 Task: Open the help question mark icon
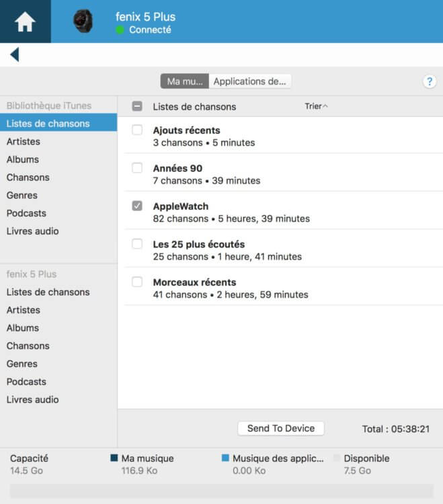[430, 81]
